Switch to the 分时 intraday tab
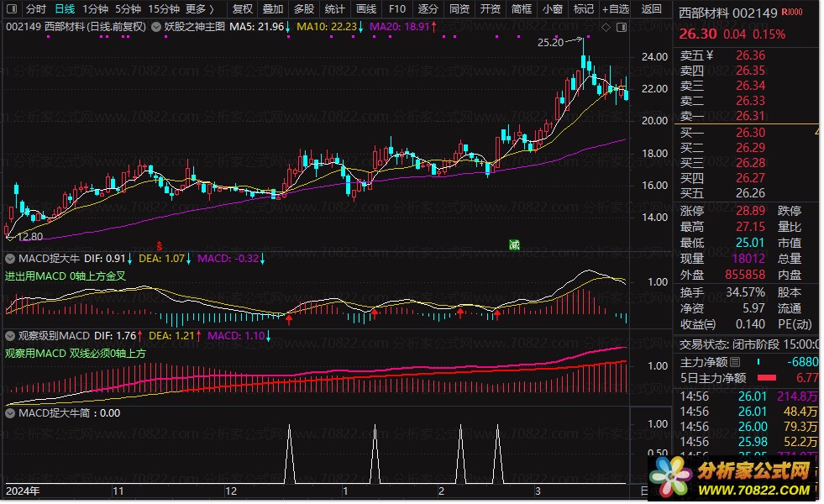 35,9
